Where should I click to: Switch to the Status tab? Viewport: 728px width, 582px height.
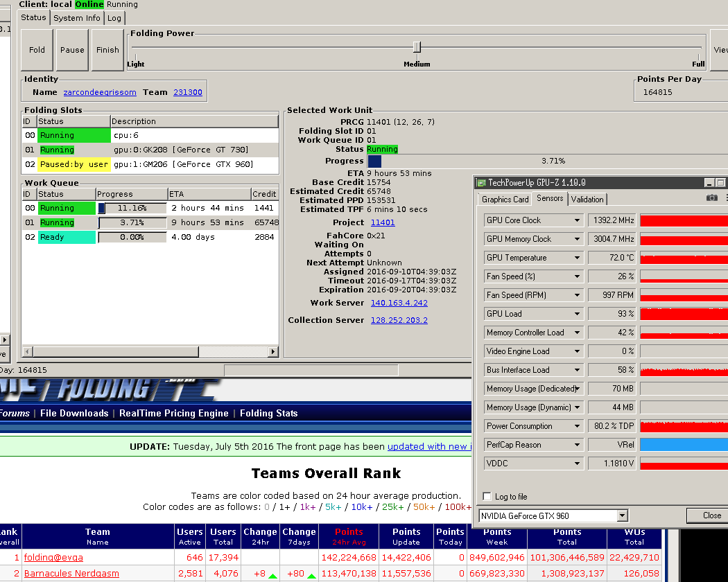tap(33, 17)
